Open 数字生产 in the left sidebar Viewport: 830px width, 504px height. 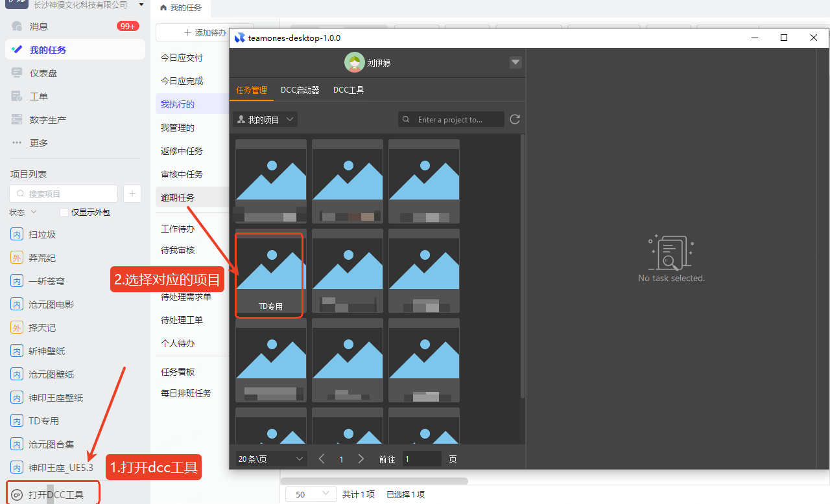(x=18, y=120)
